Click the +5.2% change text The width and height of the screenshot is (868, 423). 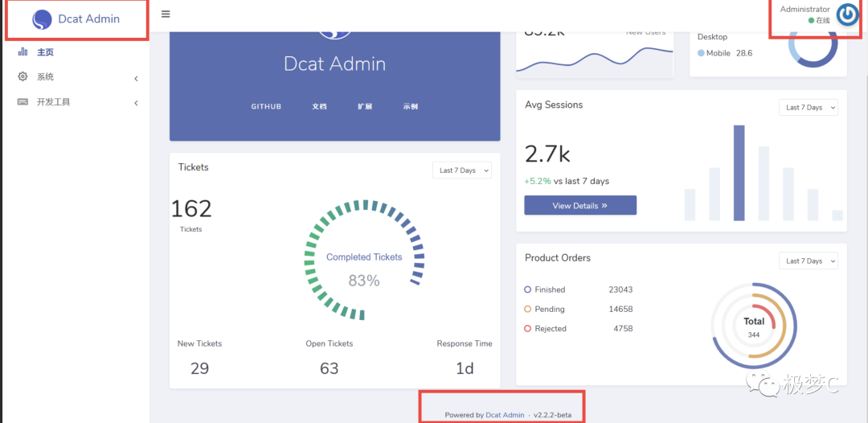tap(538, 181)
